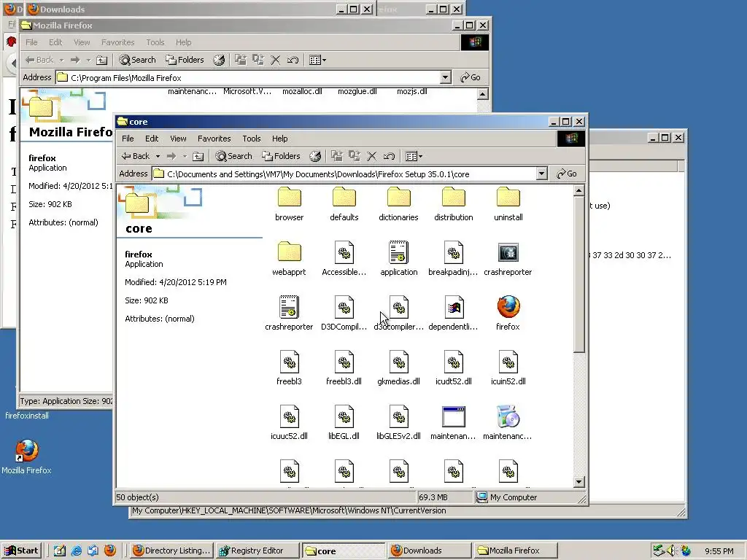The height and width of the screenshot is (560, 747).
Task: Open the distribution folder
Action: (x=454, y=204)
